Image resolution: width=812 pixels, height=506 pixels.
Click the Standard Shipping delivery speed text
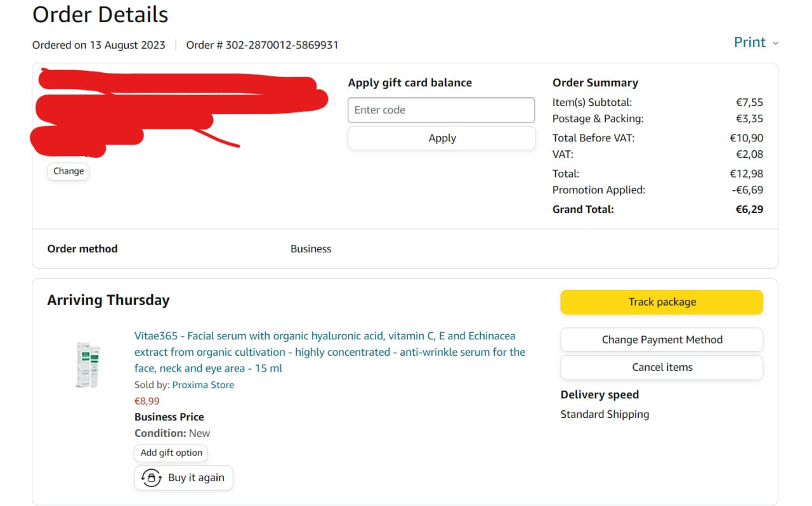pyautogui.click(x=605, y=414)
